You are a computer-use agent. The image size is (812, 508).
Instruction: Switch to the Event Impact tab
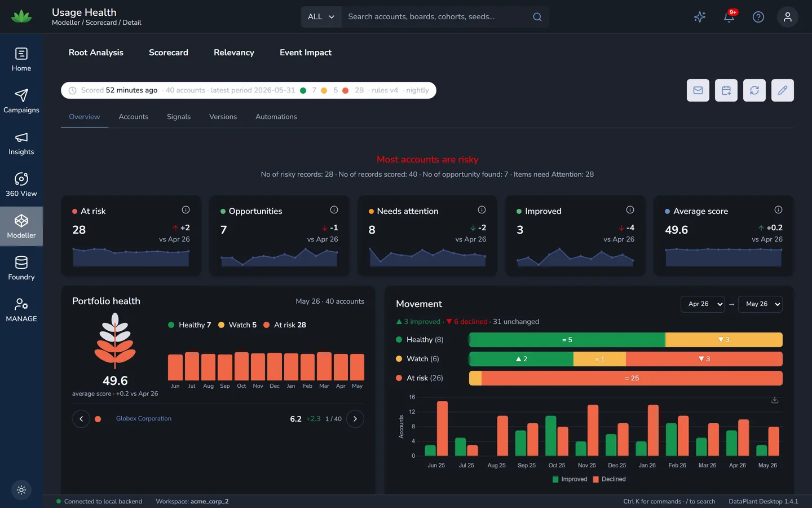[306, 52]
